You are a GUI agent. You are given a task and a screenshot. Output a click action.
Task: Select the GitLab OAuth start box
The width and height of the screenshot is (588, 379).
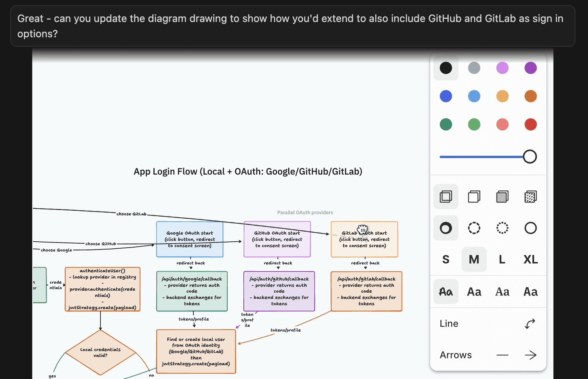pyautogui.click(x=364, y=239)
